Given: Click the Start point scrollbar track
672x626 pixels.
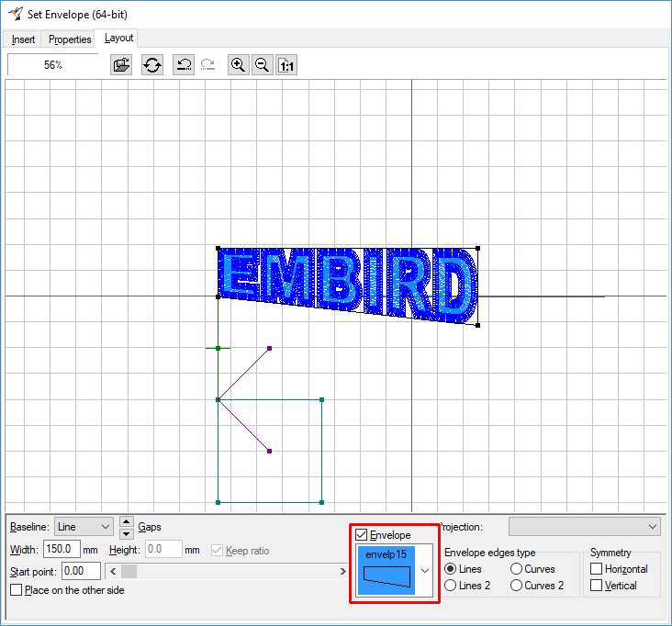Looking at the screenshot, I should coord(230,572).
